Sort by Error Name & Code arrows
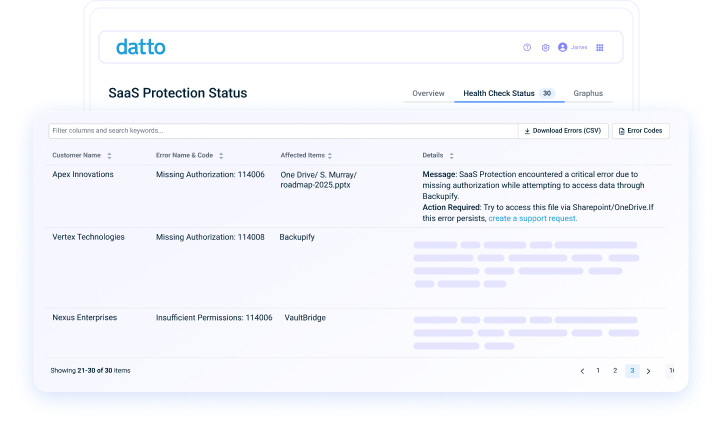The image size is (722, 433). click(221, 156)
